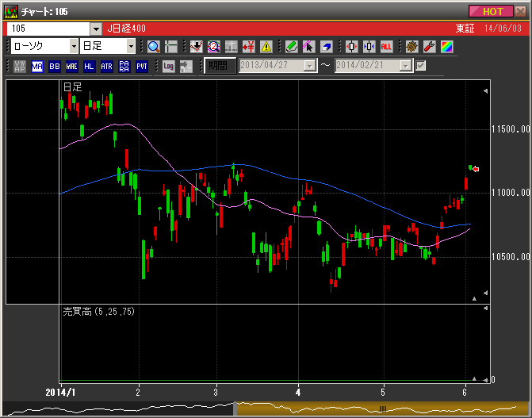532x418 pixels.
Task: Click the 期間 period button
Action: (x=219, y=66)
